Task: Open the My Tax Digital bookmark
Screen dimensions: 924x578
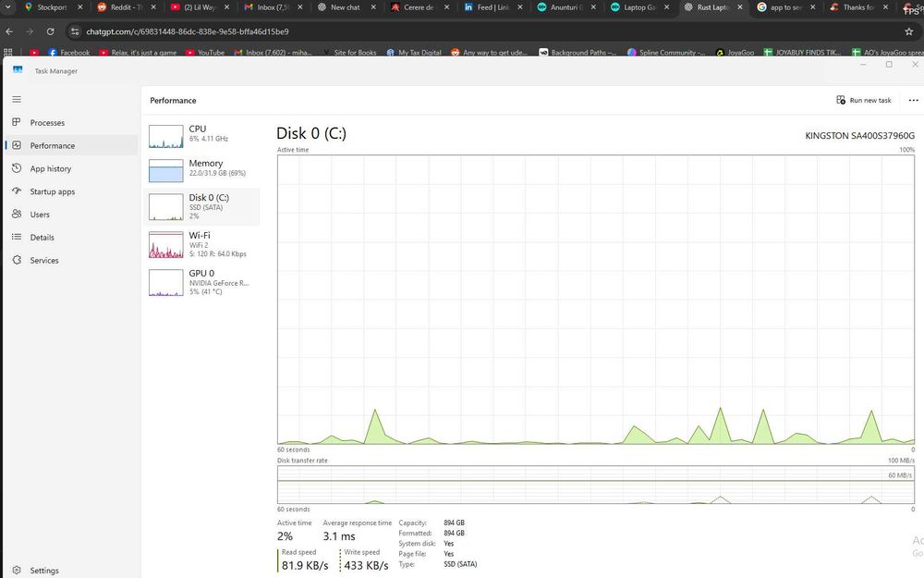Action: (414, 53)
